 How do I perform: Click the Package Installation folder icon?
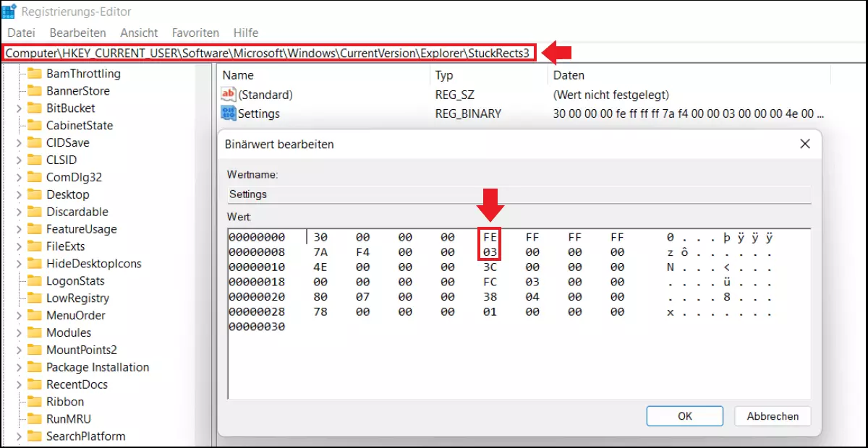pos(35,368)
